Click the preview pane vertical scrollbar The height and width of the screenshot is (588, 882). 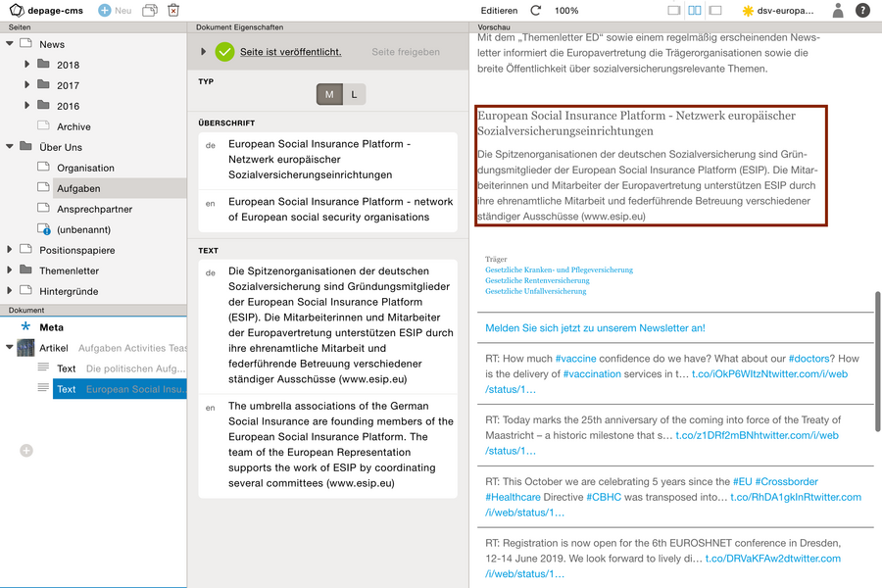[877, 362]
